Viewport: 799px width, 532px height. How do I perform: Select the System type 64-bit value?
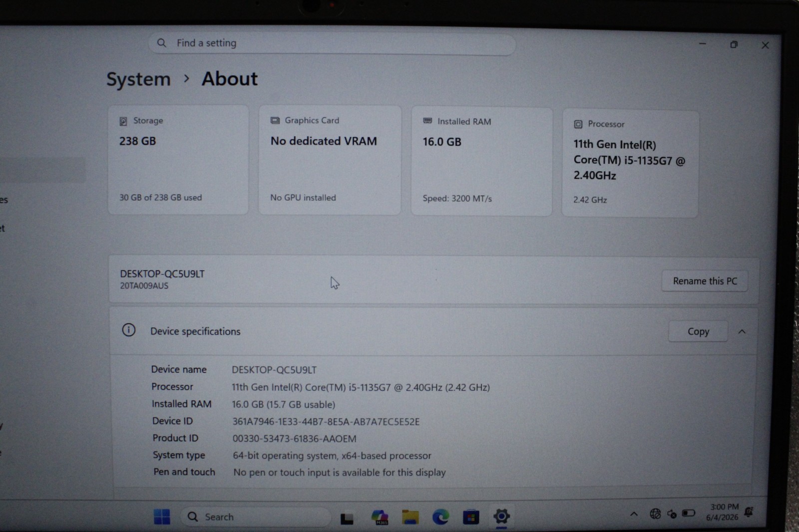pyautogui.click(x=332, y=456)
